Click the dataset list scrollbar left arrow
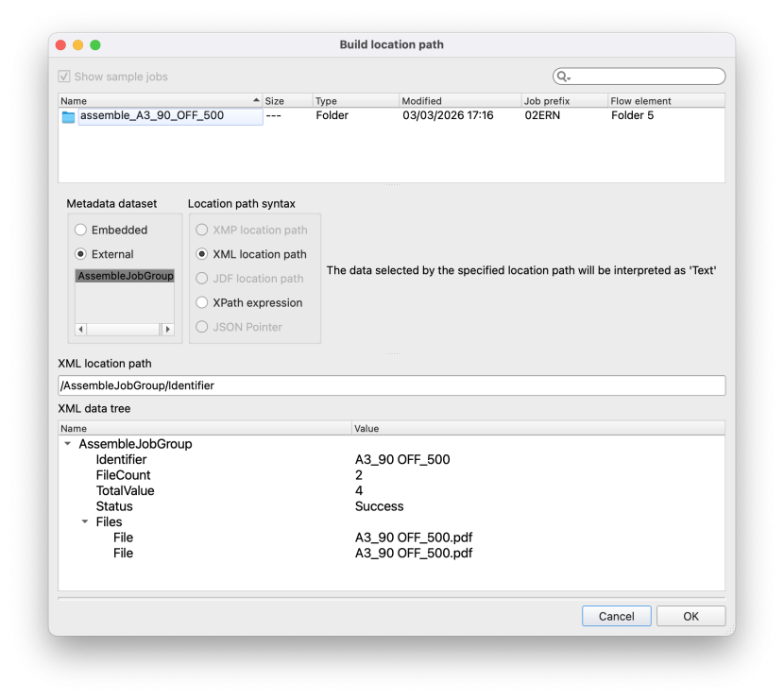784x700 pixels. [80, 329]
